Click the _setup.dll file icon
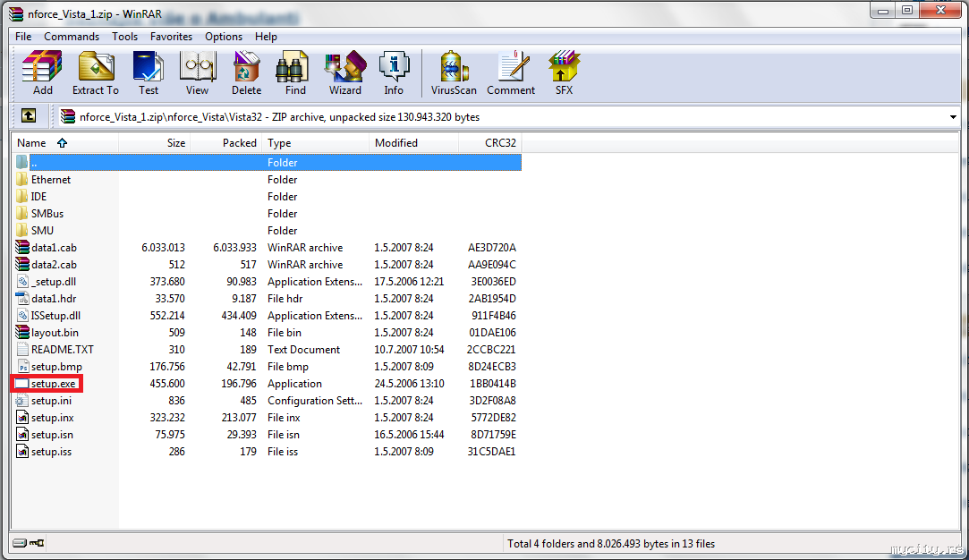 [x=22, y=281]
